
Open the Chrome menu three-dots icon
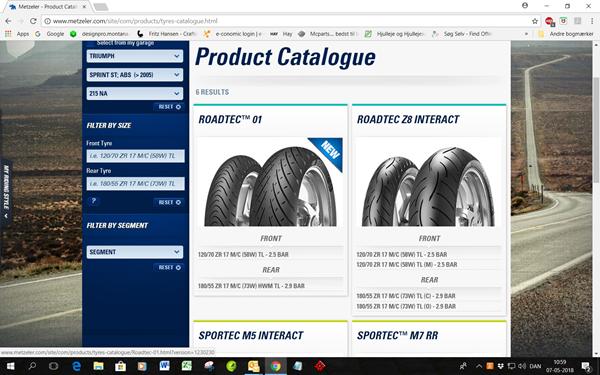click(592, 21)
